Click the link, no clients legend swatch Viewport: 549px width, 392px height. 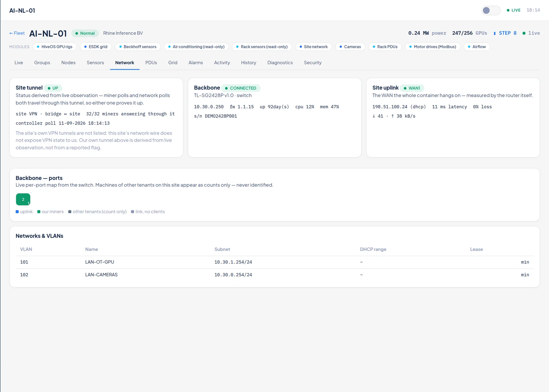click(x=132, y=212)
